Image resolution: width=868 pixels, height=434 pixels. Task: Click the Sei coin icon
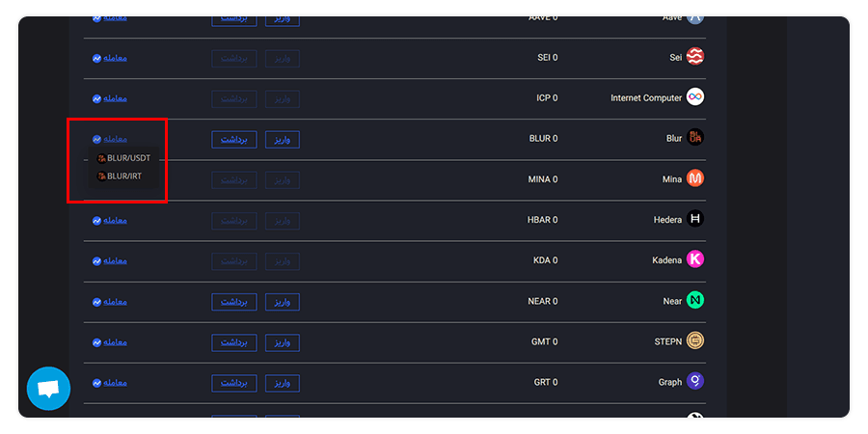(694, 57)
